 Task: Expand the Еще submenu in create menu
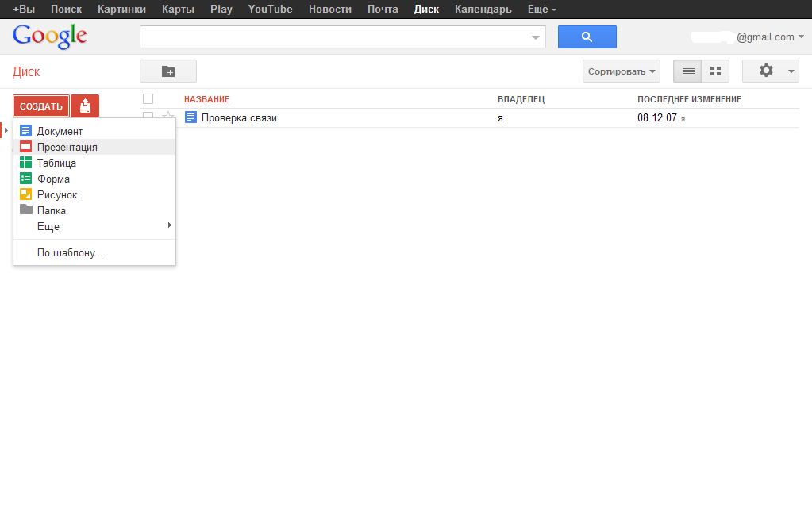point(48,226)
